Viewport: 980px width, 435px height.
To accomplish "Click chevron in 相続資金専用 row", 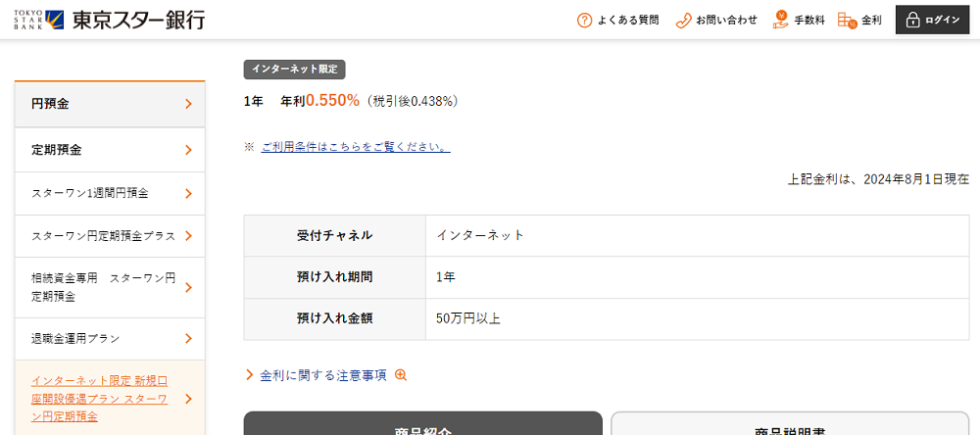I will [x=189, y=287].
